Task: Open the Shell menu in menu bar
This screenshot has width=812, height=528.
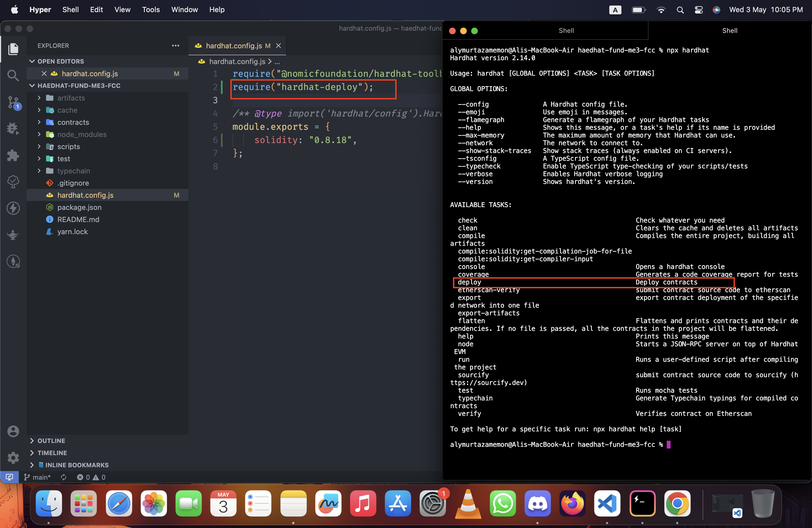Action: (70, 10)
